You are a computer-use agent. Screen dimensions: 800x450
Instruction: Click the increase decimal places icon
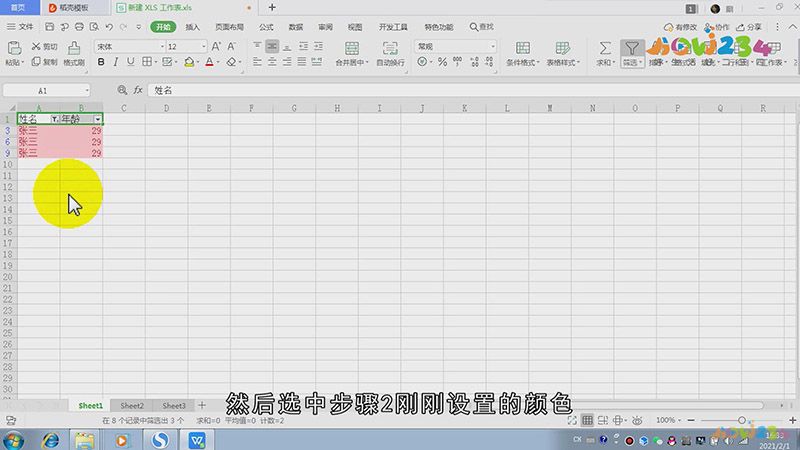point(474,62)
